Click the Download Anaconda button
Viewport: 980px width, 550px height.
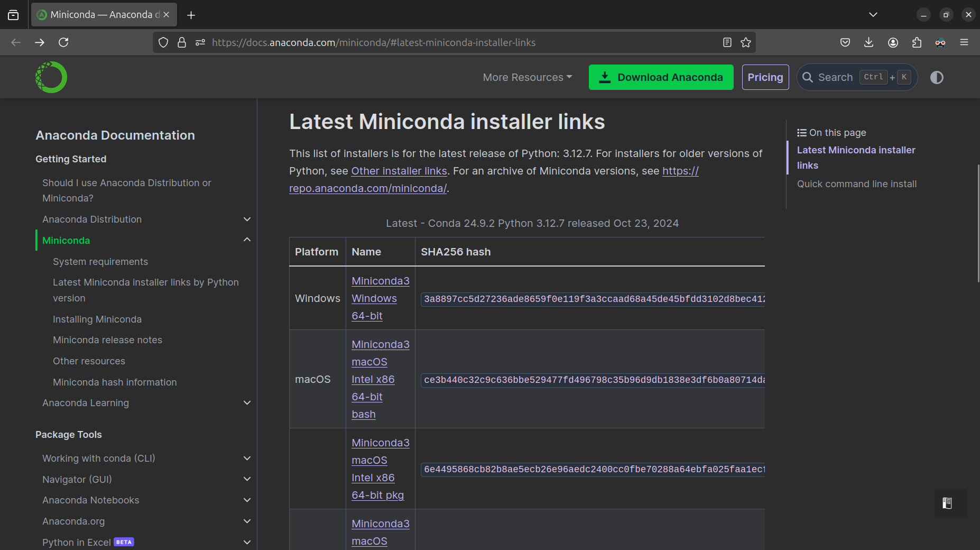pos(661,77)
